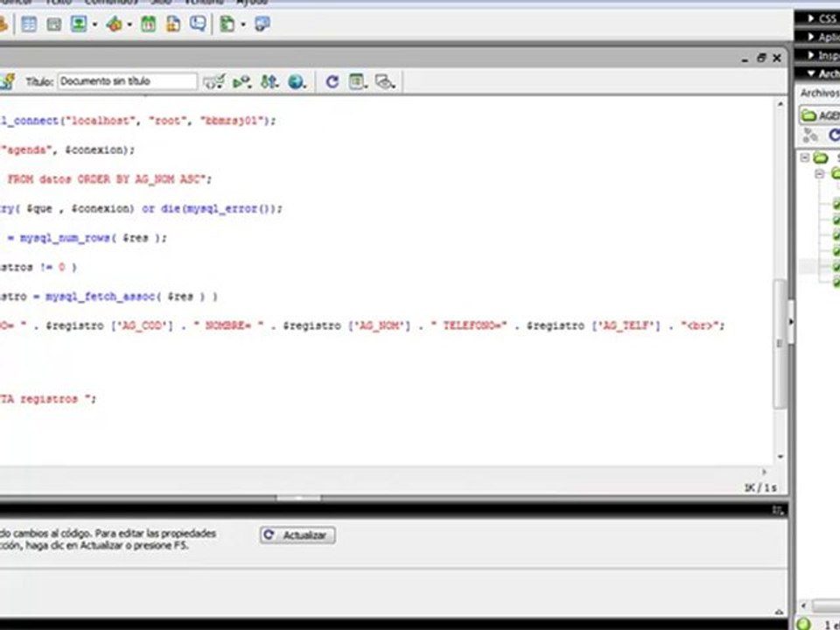Click the horizontal scroll-right arrow under the code
Viewport: 840px width, 630px height.
(764, 472)
